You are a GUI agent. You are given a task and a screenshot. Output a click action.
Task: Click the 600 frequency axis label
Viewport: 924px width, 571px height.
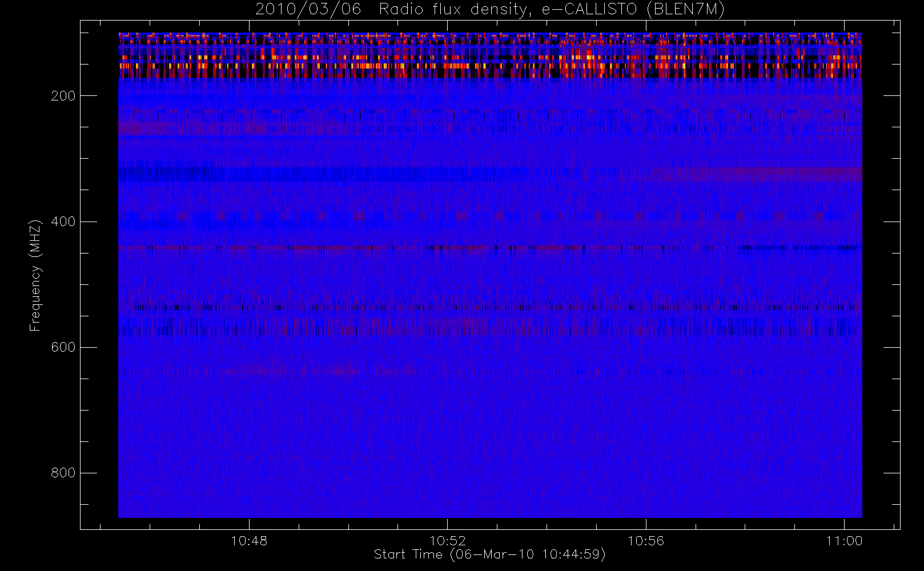click(63, 347)
